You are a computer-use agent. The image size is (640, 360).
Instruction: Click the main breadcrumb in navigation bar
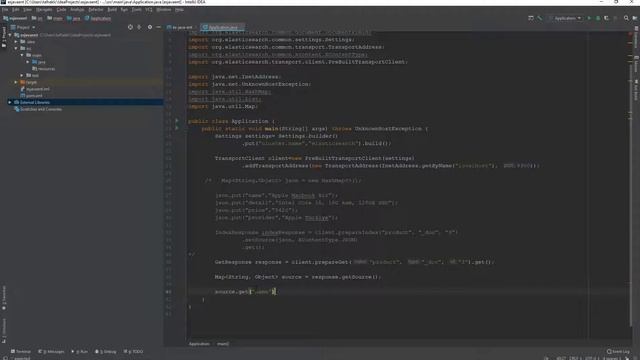point(55,18)
